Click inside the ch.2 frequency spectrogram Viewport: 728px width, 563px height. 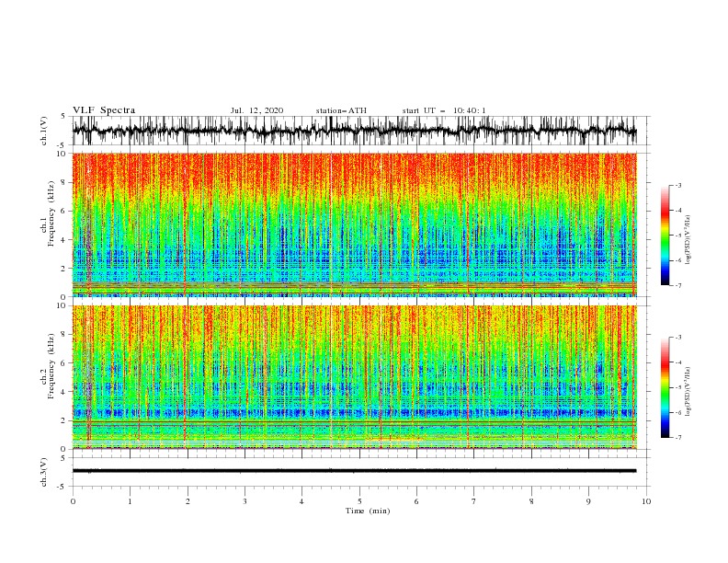pos(354,377)
